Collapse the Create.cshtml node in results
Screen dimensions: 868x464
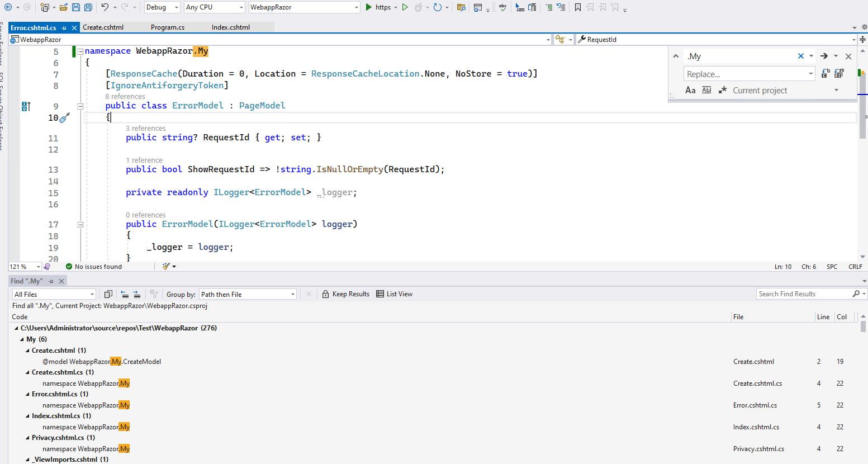coord(28,351)
